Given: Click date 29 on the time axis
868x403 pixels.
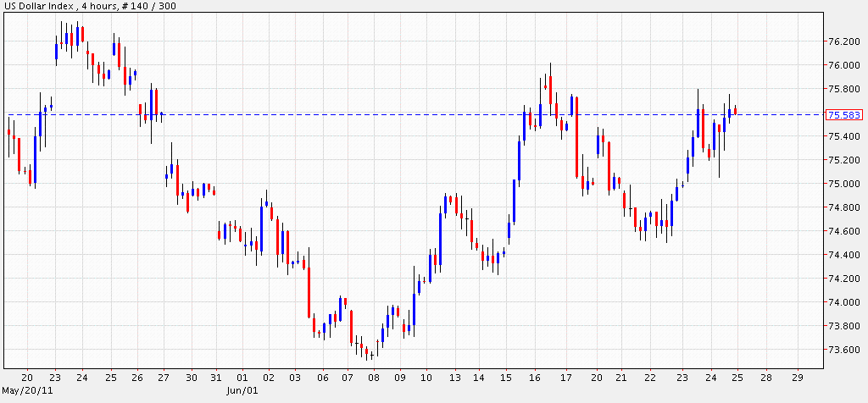Looking at the screenshot, I should point(795,378).
